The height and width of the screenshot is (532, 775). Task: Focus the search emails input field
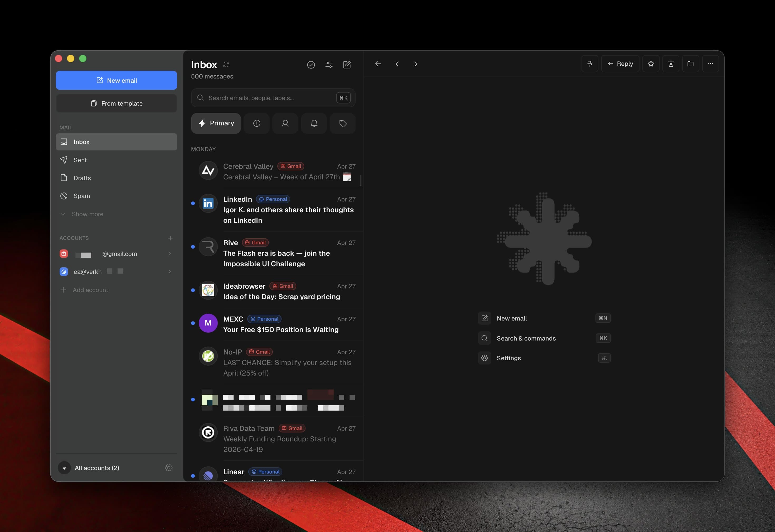click(273, 98)
